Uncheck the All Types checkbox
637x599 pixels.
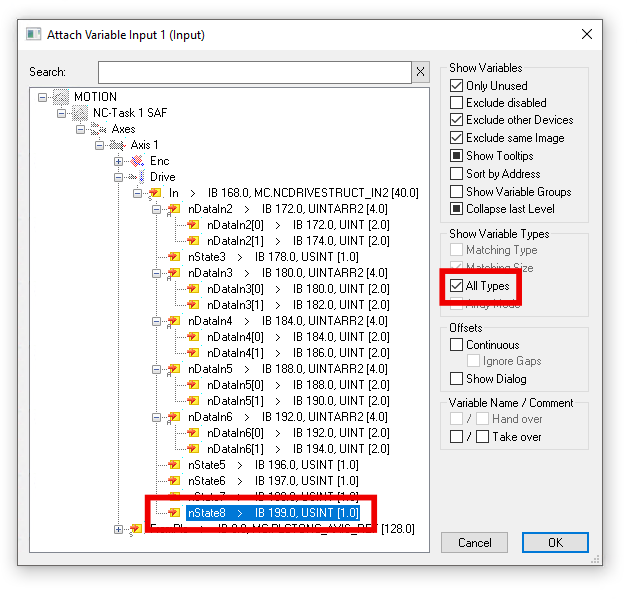click(456, 286)
